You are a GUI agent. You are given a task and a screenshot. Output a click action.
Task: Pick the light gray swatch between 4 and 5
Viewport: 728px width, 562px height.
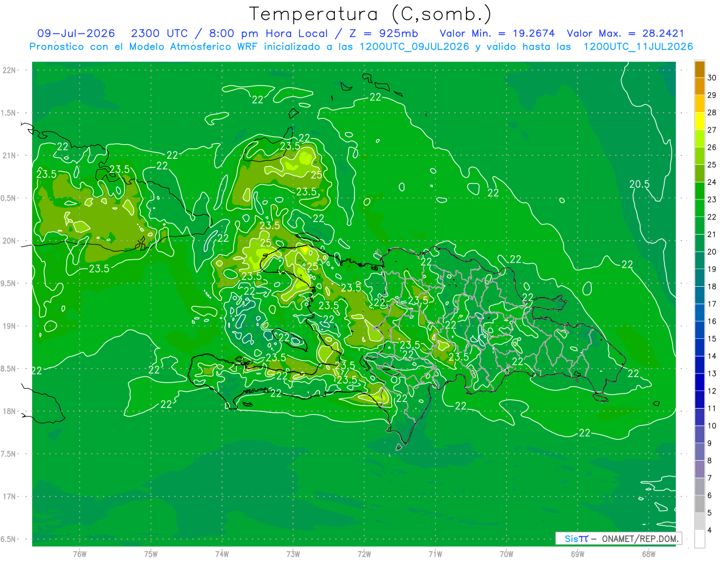click(x=699, y=522)
